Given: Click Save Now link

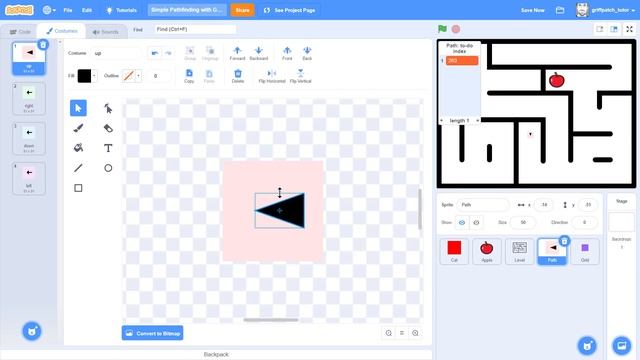Looking at the screenshot, I should click(x=533, y=10).
